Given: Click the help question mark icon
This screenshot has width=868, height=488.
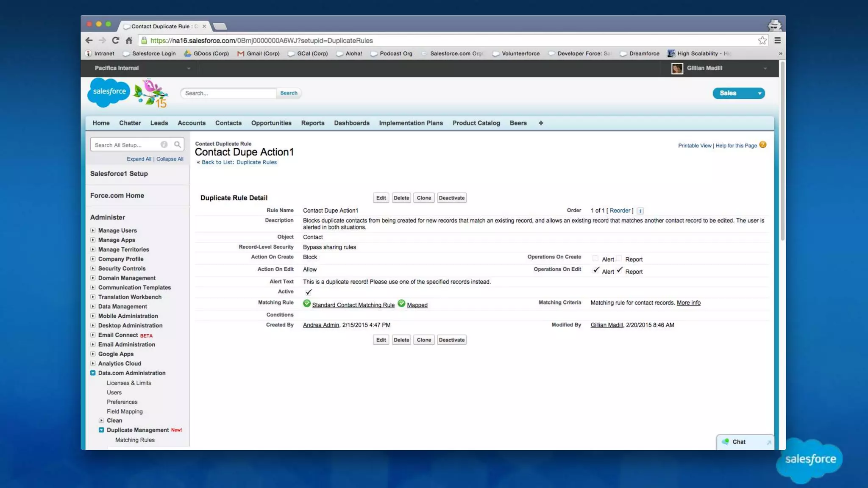Looking at the screenshot, I should pos(763,145).
